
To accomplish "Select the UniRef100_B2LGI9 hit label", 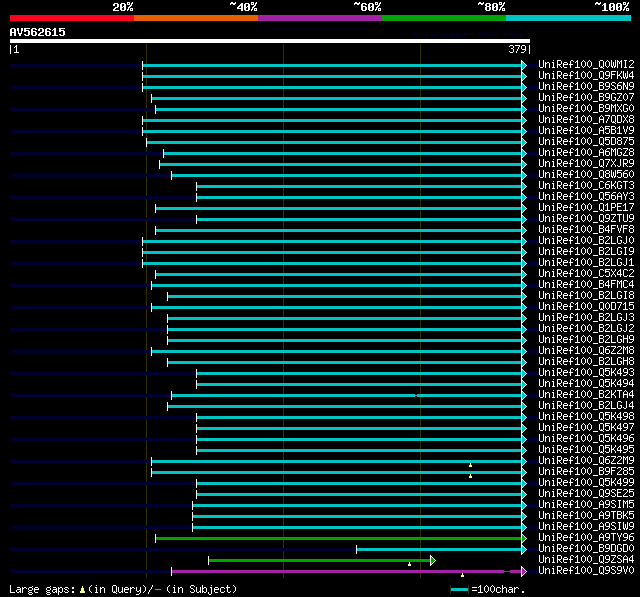I will [x=586, y=252].
